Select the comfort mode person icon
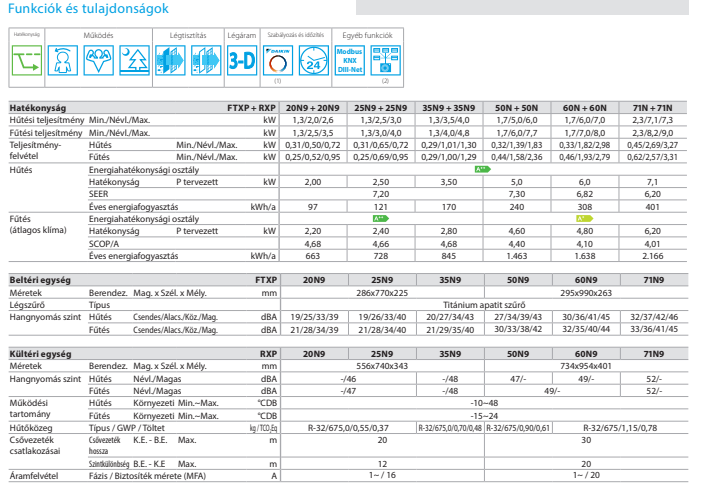Viewport: 713px width, 491px height. pos(63,60)
